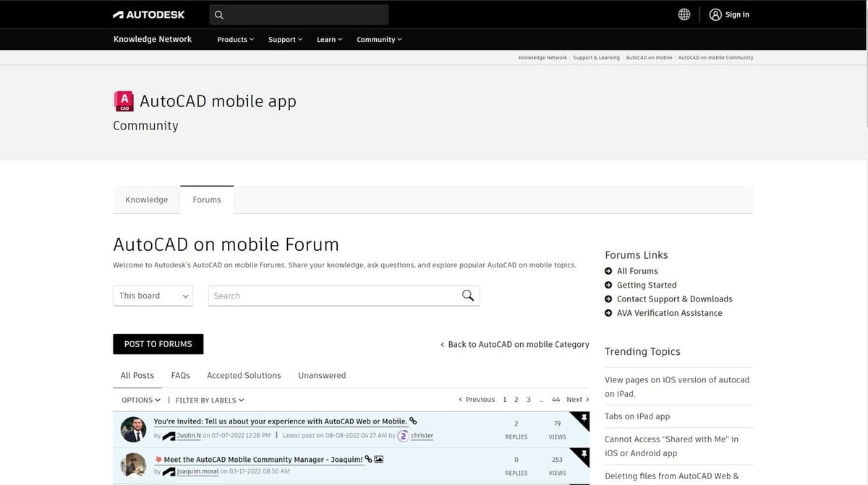Select the All Posts tab
The width and height of the screenshot is (868, 485).
click(x=137, y=375)
